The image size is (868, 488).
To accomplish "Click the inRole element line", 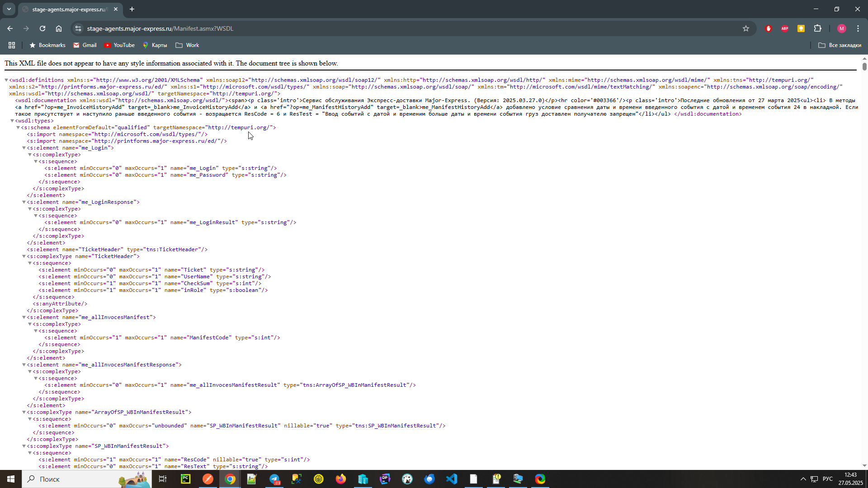I will 153,290.
